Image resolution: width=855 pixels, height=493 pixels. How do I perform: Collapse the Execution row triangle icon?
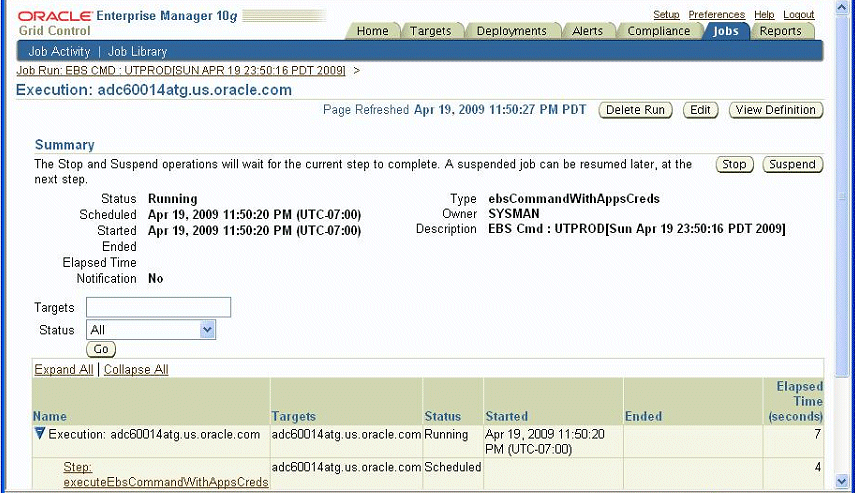[39, 434]
